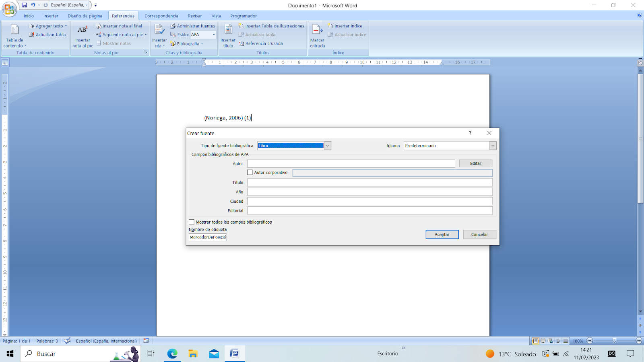Image resolution: width=644 pixels, height=362 pixels.
Task: Click language indicator in status bar
Action: point(106,341)
